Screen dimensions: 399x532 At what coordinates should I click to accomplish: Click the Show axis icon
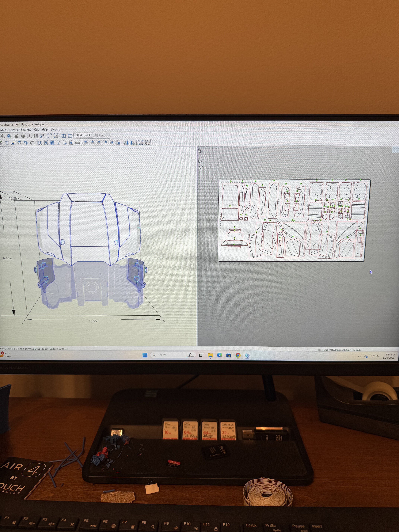pos(30,136)
